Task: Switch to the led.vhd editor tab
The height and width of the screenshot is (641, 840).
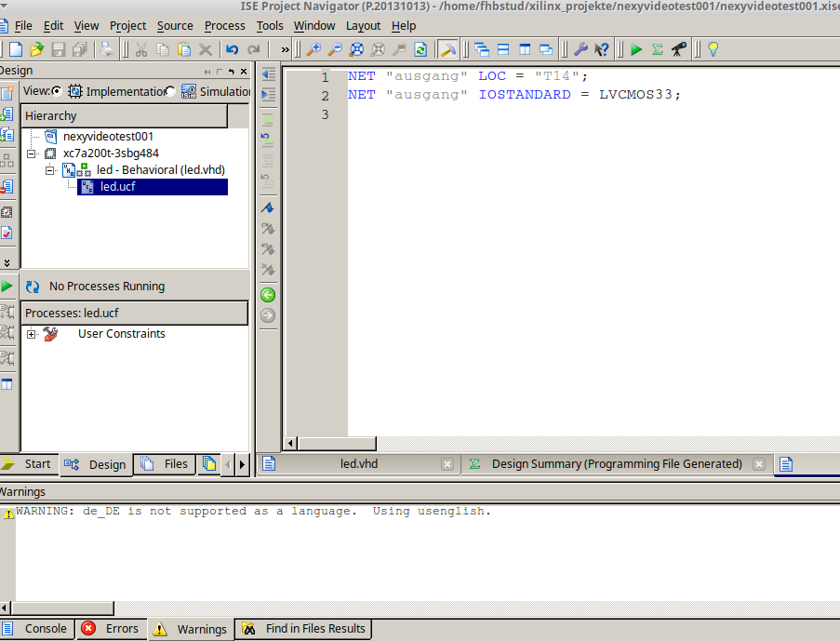Action: [x=358, y=463]
